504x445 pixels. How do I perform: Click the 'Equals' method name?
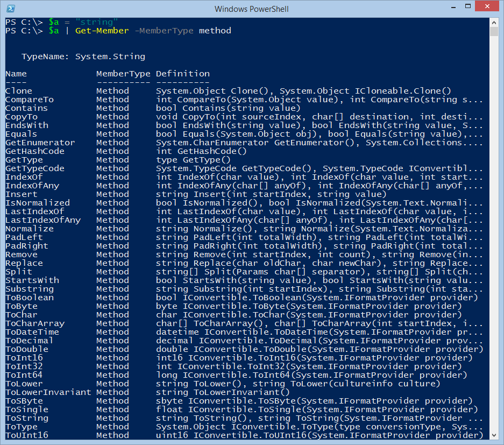21,134
